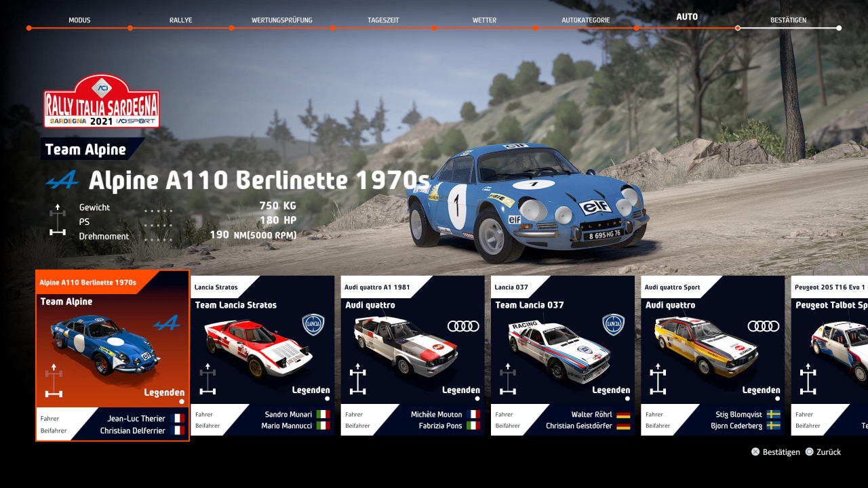Click the '190 NM(5000 RPM)' torque value
This screenshot has width=868, height=488.
[253, 235]
